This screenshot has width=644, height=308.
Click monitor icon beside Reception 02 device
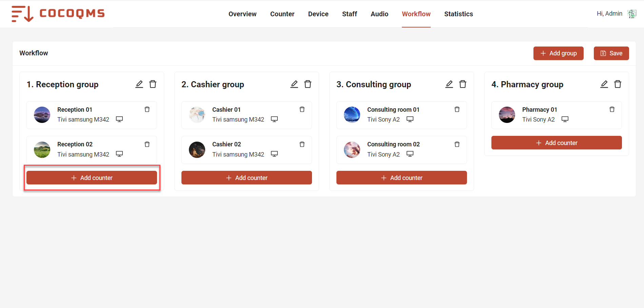point(119,154)
